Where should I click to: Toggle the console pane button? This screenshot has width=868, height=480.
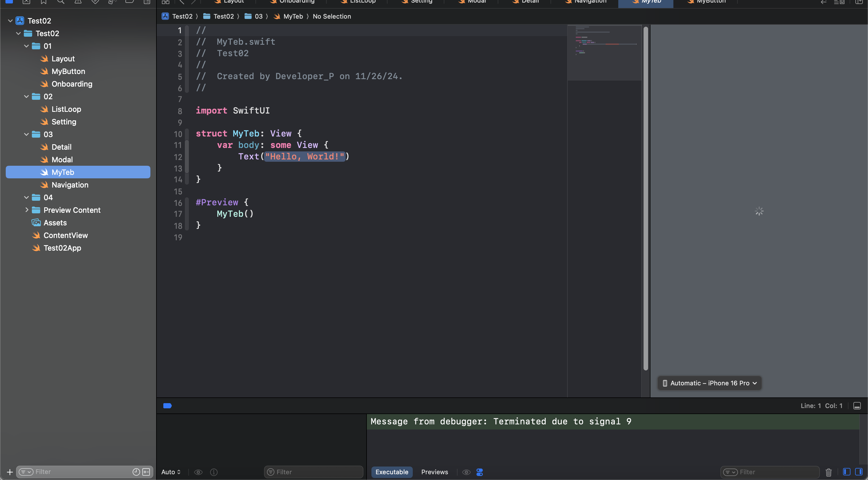859,472
